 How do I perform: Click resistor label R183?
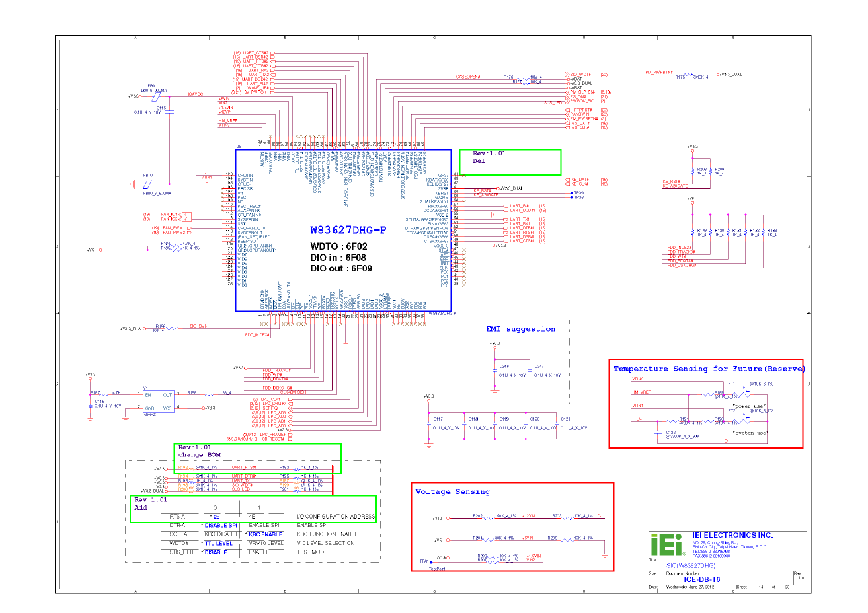click(x=772, y=231)
